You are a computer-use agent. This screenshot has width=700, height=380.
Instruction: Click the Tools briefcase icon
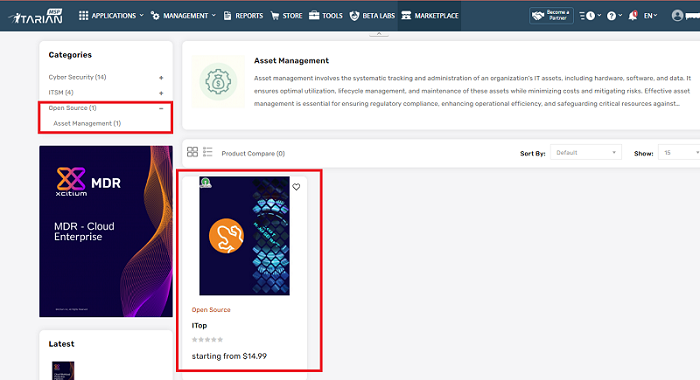(314, 15)
